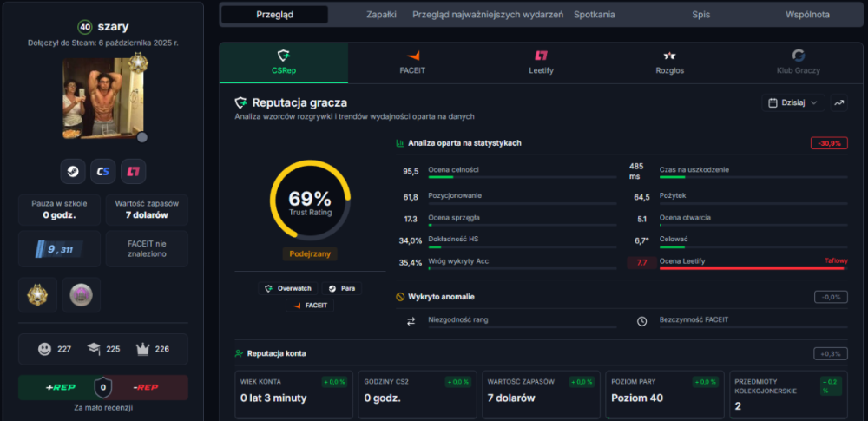Viewport: 868px width, 421px height.
Task: Select the Rozgłos source tab
Action: pos(669,62)
